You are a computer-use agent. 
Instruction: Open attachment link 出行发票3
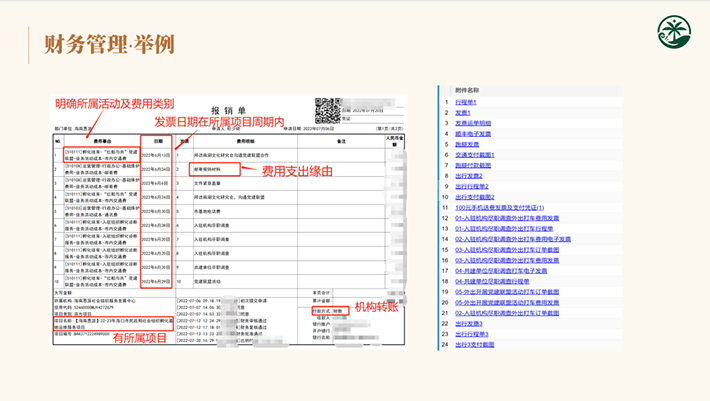click(x=469, y=324)
